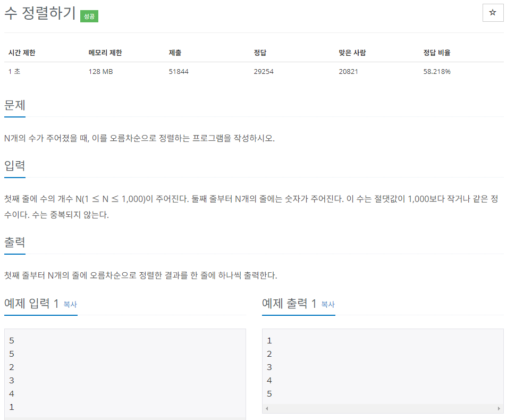Click the 복사 link next to 예제 출력 1
The width and height of the screenshot is (515, 420).
(x=328, y=305)
